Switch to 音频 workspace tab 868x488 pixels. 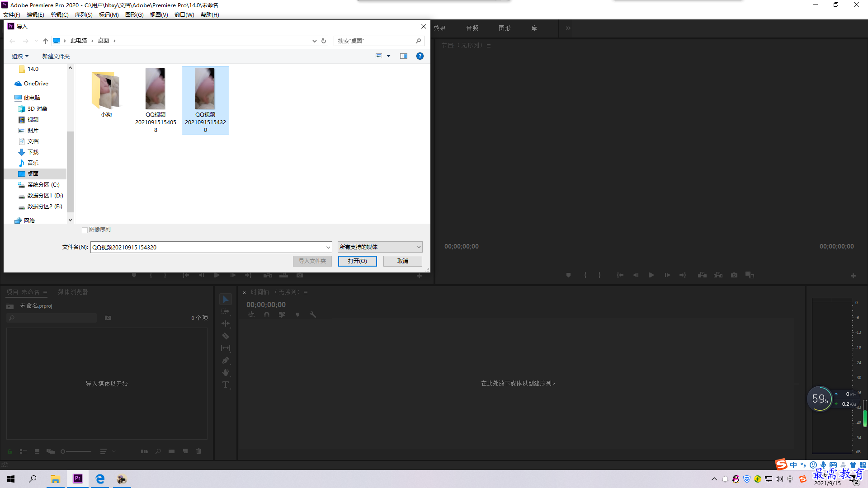[x=472, y=28]
